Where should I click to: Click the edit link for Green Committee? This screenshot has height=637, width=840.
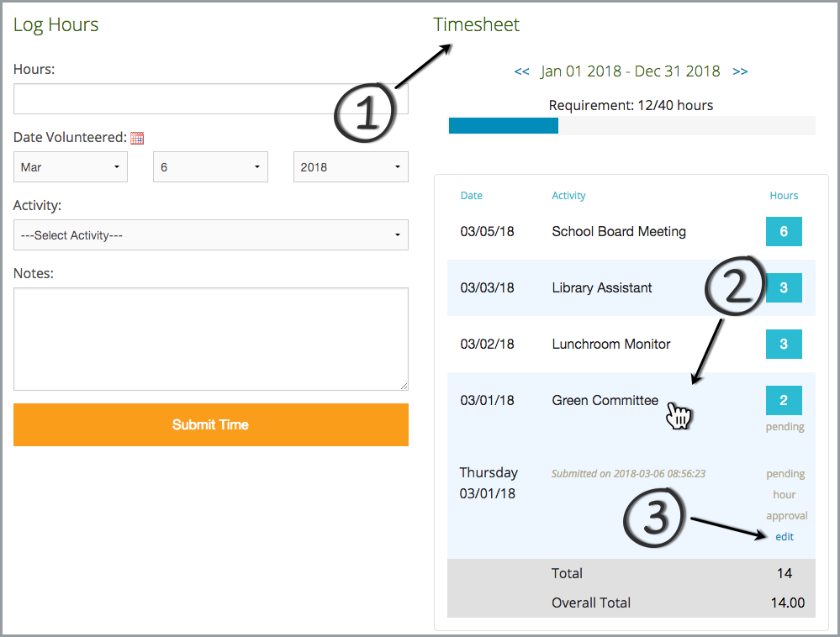point(785,536)
